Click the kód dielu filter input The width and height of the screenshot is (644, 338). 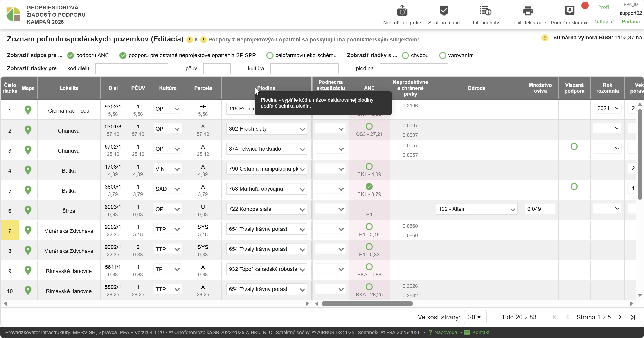(131, 69)
